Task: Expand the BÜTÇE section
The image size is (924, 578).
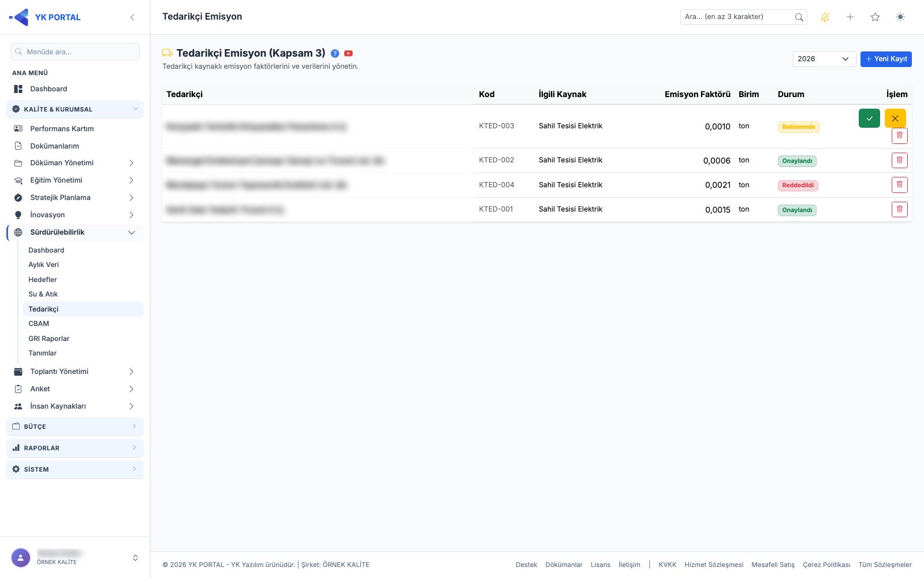Action: coord(75,427)
